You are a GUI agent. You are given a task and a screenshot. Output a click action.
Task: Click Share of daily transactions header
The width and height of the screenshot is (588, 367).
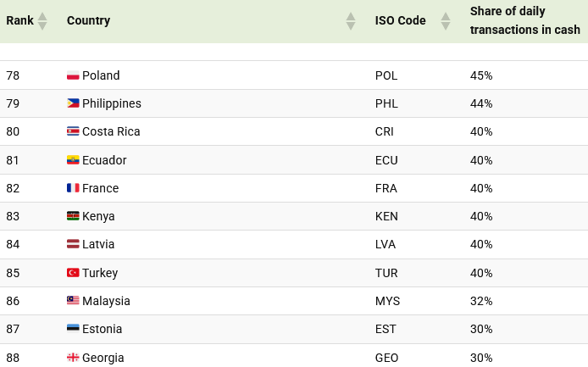524,20
